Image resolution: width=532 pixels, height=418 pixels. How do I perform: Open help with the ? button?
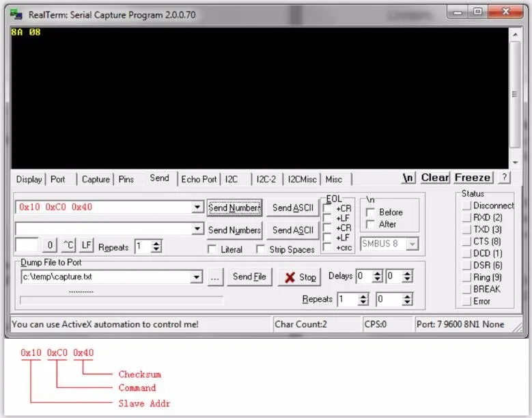(504, 178)
